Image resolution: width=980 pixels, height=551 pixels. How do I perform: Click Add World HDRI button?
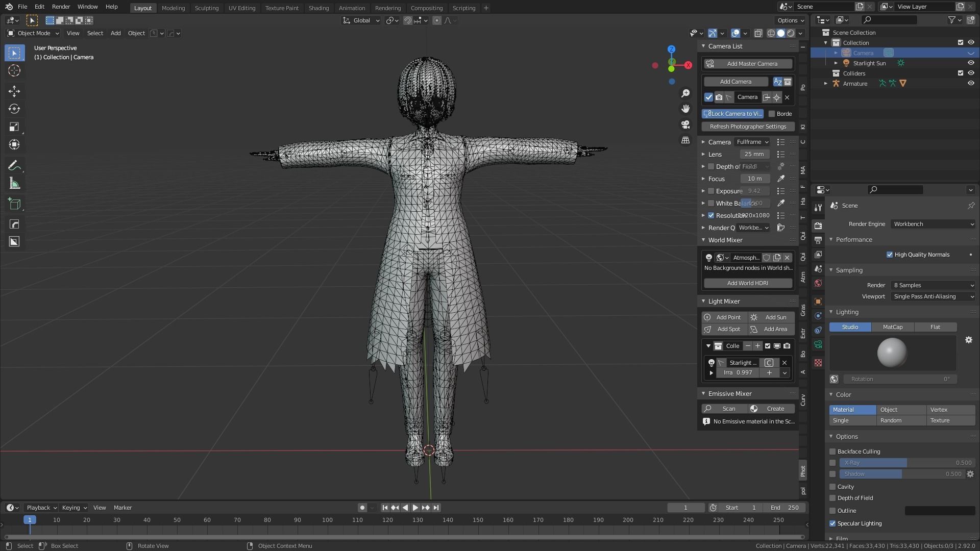coord(748,283)
